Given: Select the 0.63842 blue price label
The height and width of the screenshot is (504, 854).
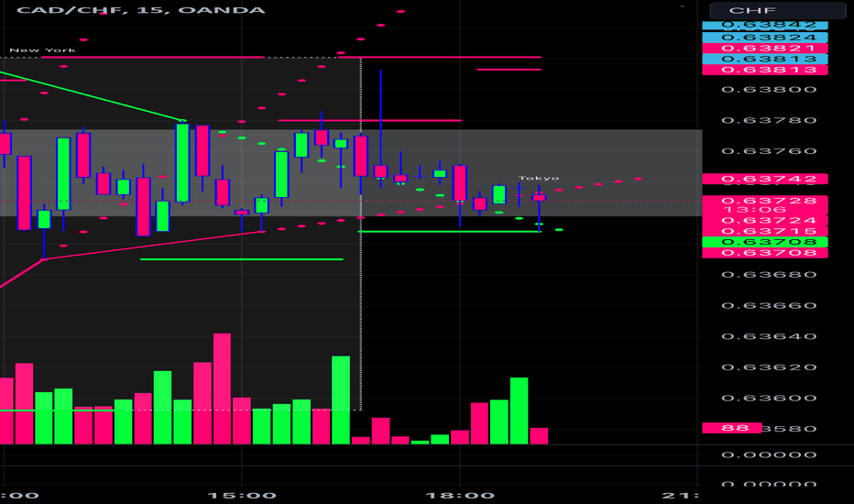Looking at the screenshot, I should pyautogui.click(x=765, y=25).
